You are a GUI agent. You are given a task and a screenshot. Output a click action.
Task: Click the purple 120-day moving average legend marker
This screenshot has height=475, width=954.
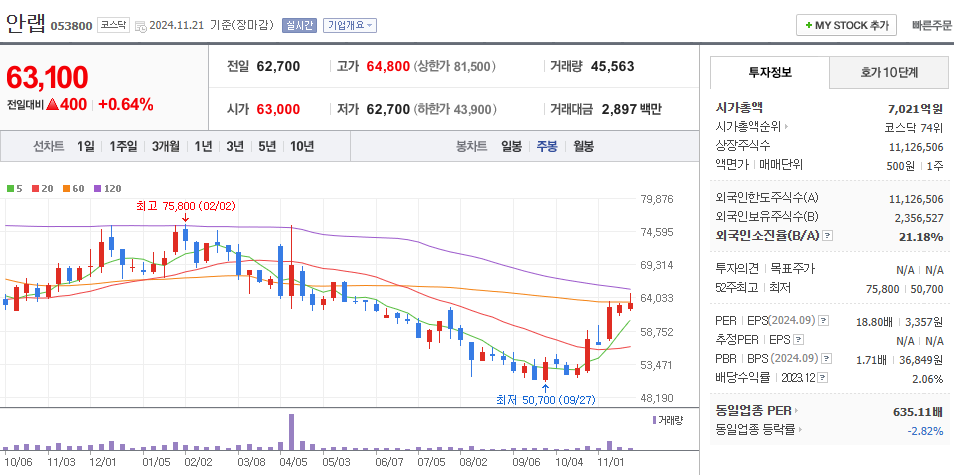[x=97, y=189]
